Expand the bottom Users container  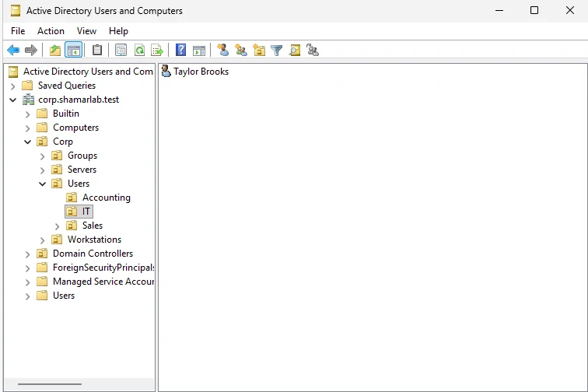tap(27, 296)
